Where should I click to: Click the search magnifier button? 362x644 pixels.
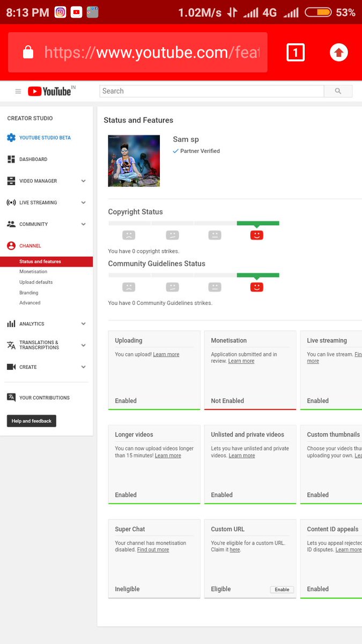pyautogui.click(x=338, y=91)
